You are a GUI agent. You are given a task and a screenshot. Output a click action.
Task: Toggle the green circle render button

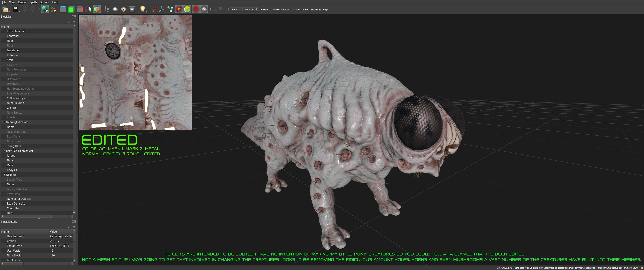187,9
